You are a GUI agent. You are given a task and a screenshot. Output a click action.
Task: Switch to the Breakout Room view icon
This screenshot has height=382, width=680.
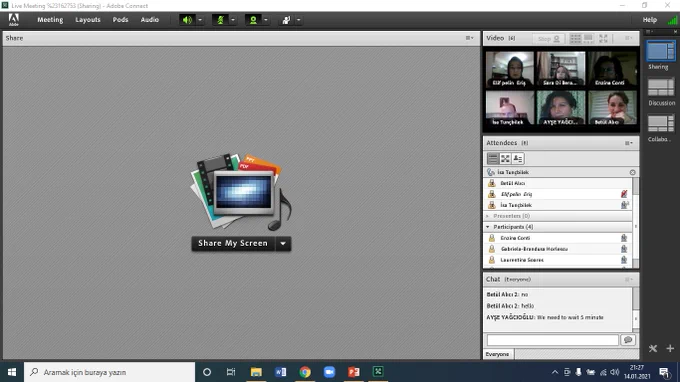point(505,159)
